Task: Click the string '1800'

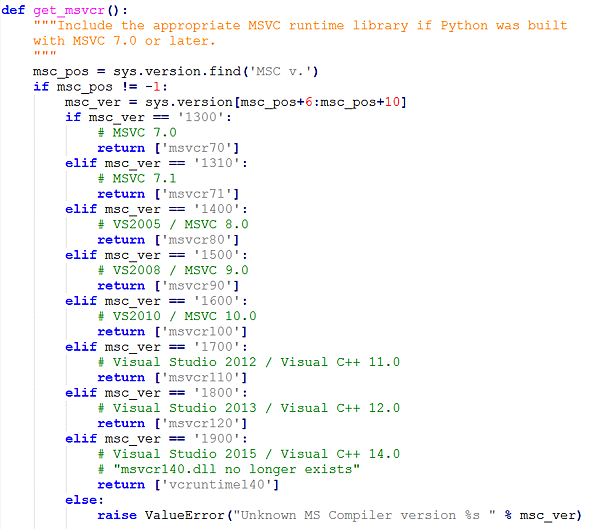Action: (x=217, y=393)
